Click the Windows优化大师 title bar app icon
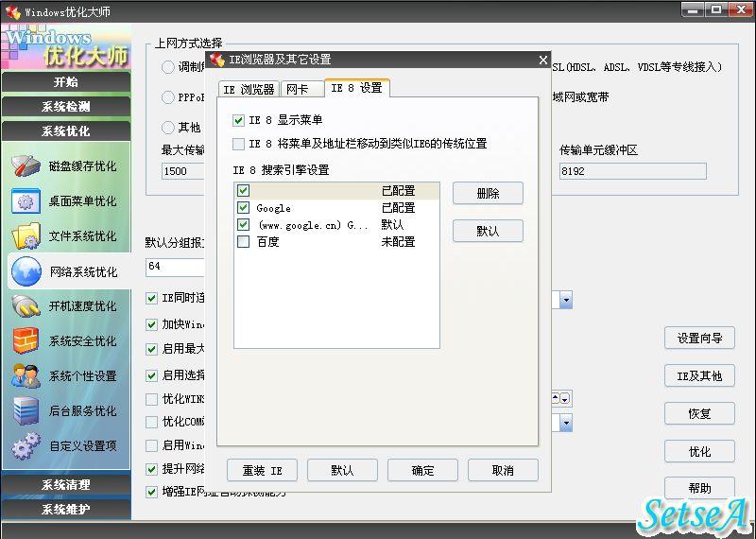 tap(12, 11)
